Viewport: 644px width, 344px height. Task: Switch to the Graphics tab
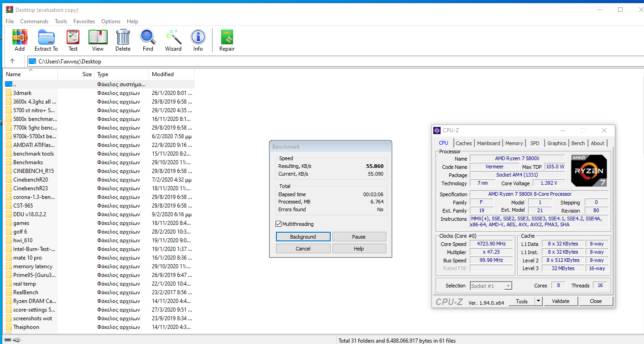pos(557,143)
